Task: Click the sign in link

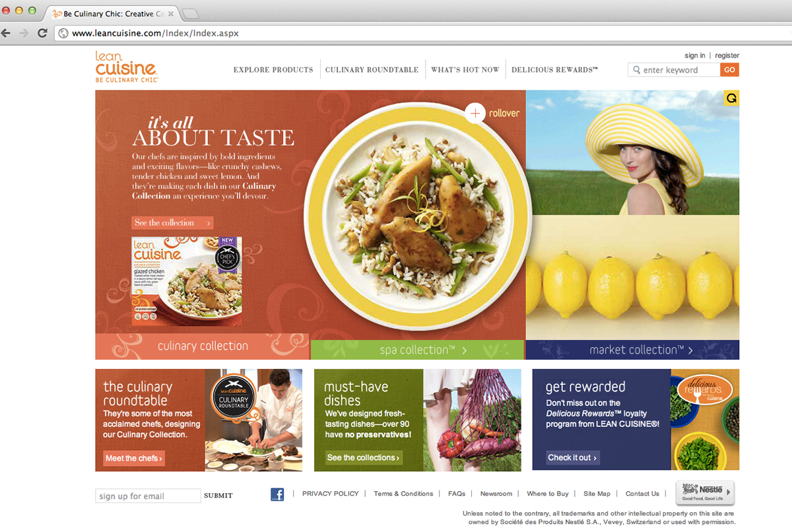Action: 694,55
